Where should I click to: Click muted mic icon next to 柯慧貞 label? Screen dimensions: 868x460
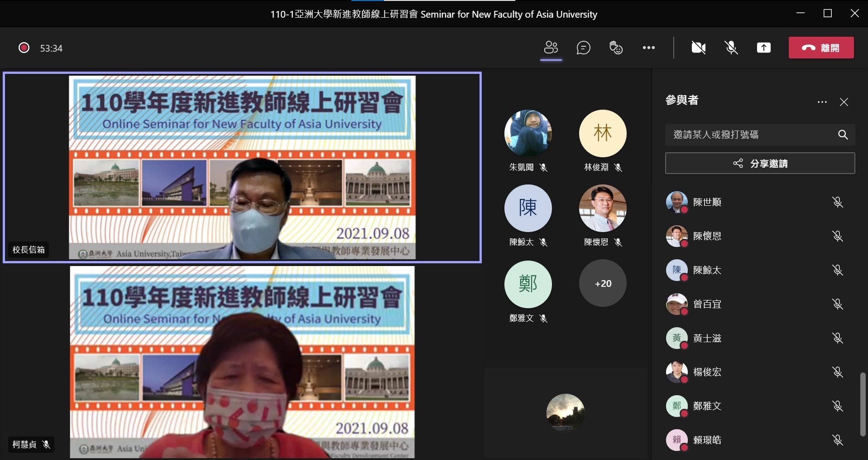click(x=46, y=444)
